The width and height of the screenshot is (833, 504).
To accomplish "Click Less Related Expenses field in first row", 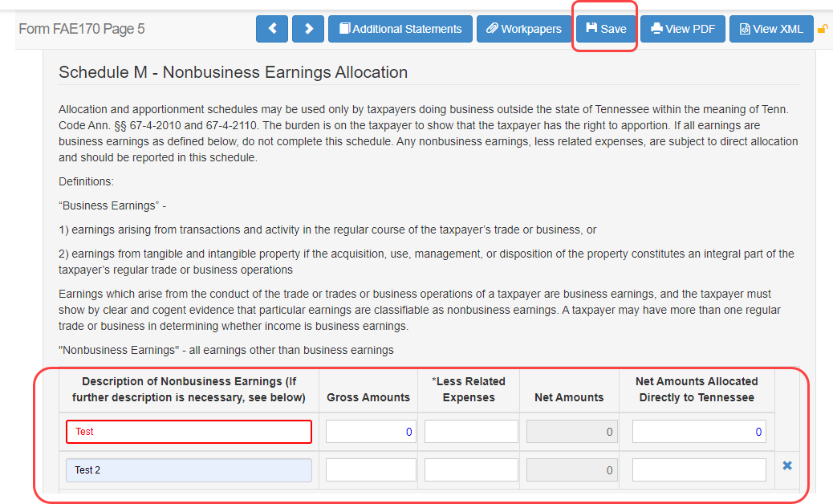I will click(471, 432).
